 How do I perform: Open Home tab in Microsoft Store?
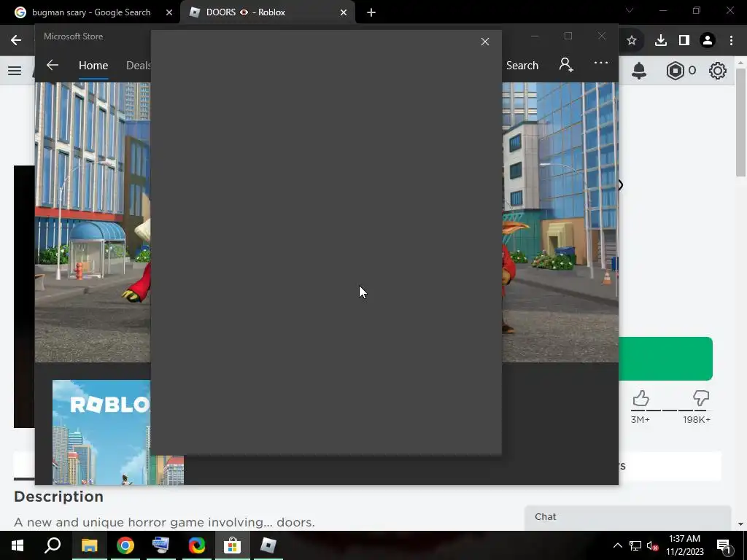tap(93, 65)
